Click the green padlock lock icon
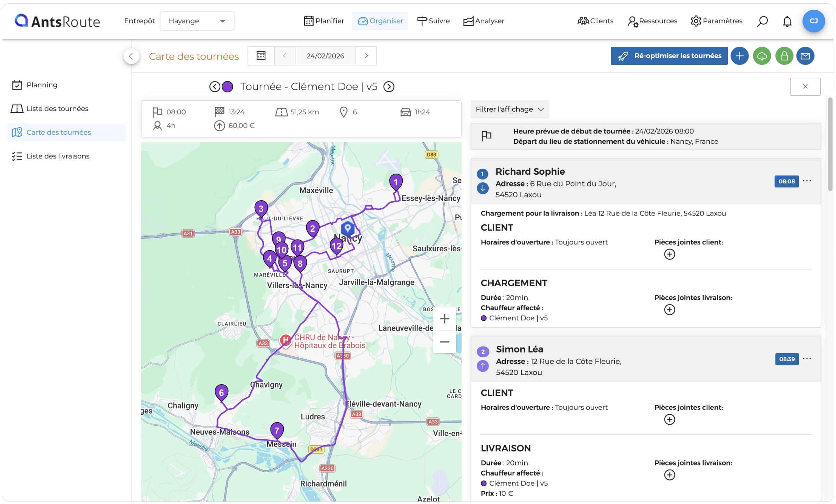Viewport: 836px width, 504px height. 784,56
